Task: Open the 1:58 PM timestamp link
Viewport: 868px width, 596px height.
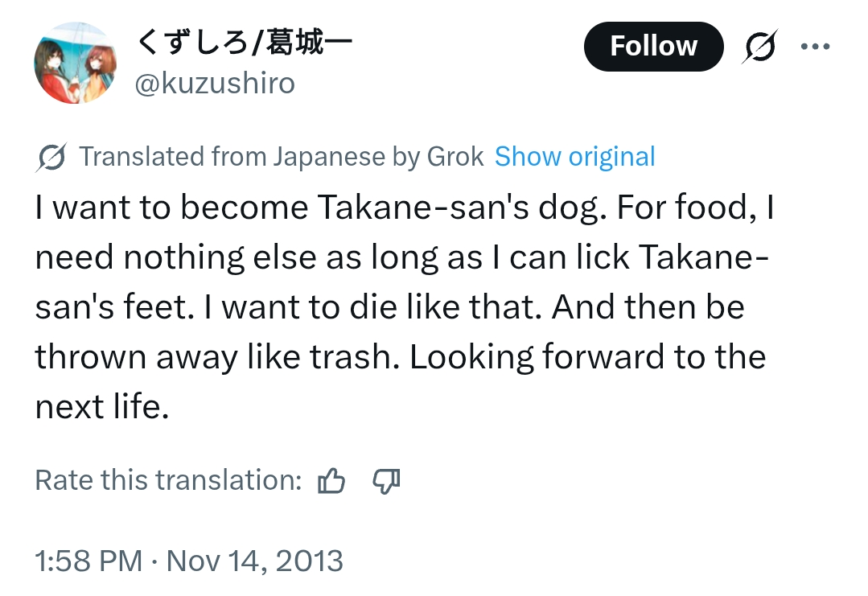Action: click(88, 561)
